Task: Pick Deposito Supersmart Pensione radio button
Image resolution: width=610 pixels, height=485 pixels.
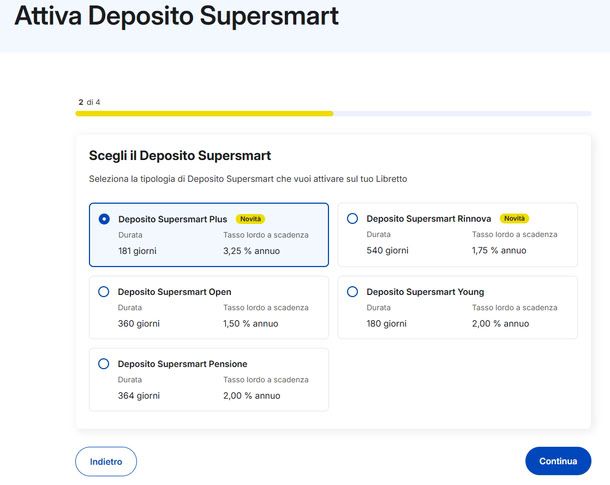Action: 103,364
